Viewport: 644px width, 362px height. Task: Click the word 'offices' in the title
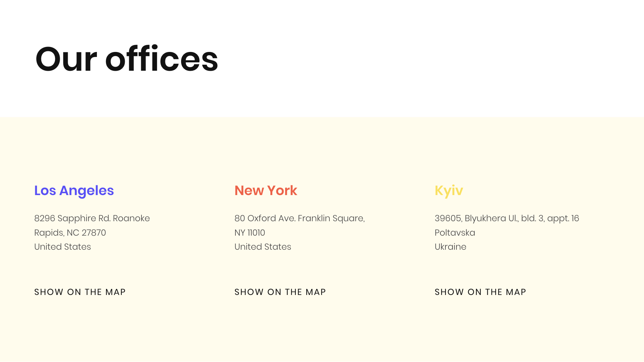click(x=162, y=59)
